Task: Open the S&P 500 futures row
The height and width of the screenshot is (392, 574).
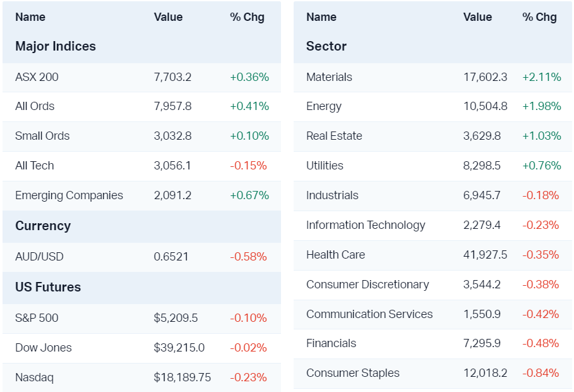Action: tap(37, 318)
